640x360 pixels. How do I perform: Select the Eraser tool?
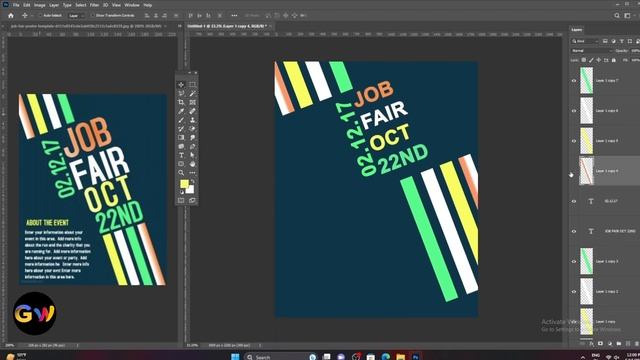point(192,129)
